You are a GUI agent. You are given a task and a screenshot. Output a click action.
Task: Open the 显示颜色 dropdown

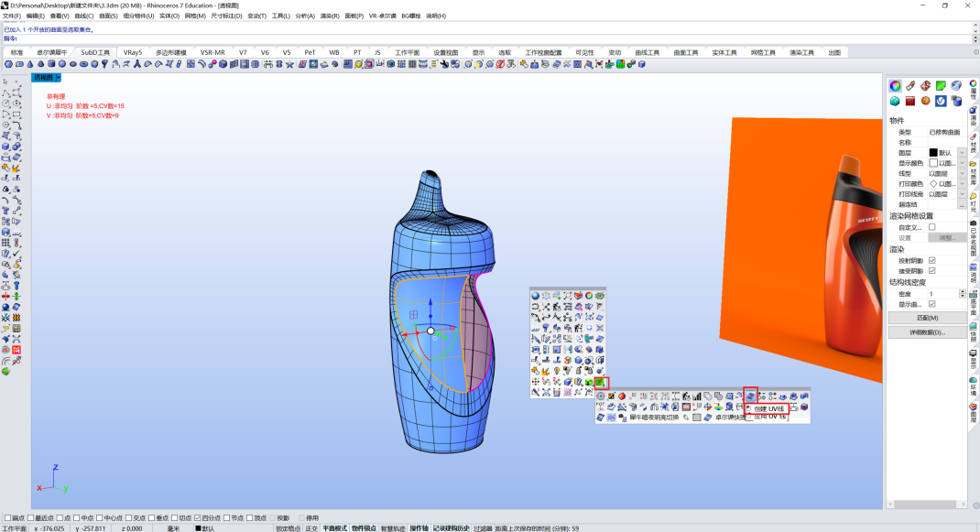pos(962,163)
